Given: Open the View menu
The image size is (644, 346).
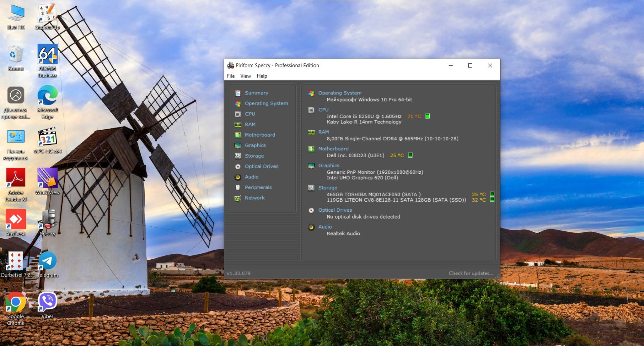Looking at the screenshot, I should click(245, 76).
